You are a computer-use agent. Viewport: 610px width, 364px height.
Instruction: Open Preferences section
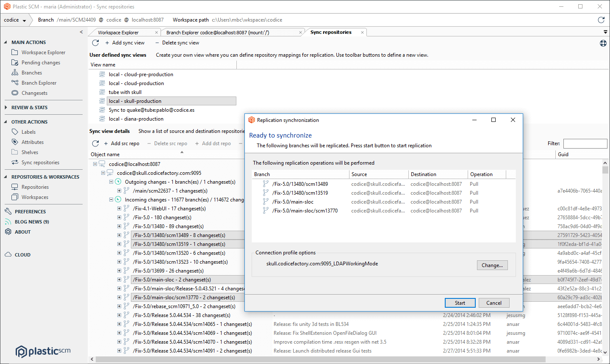pos(30,212)
